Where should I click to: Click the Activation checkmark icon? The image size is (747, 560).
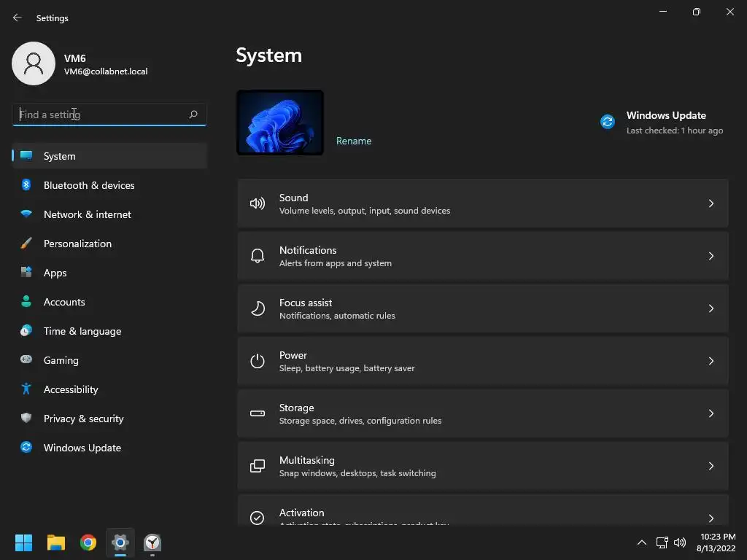258,518
